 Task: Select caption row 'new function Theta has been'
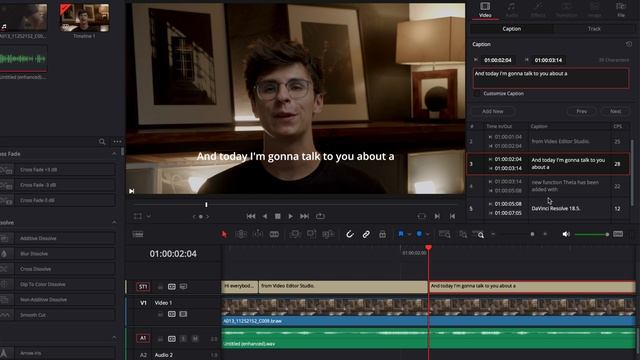point(548,186)
